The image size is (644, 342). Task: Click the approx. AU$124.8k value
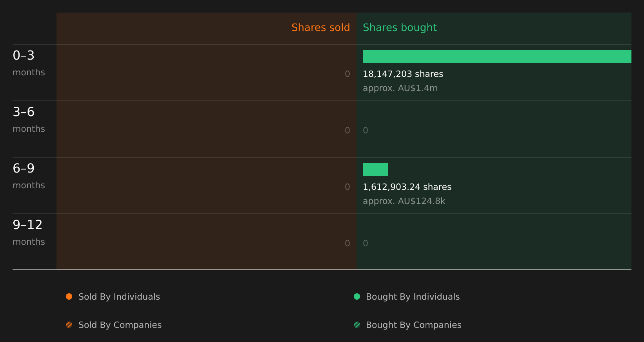click(404, 201)
